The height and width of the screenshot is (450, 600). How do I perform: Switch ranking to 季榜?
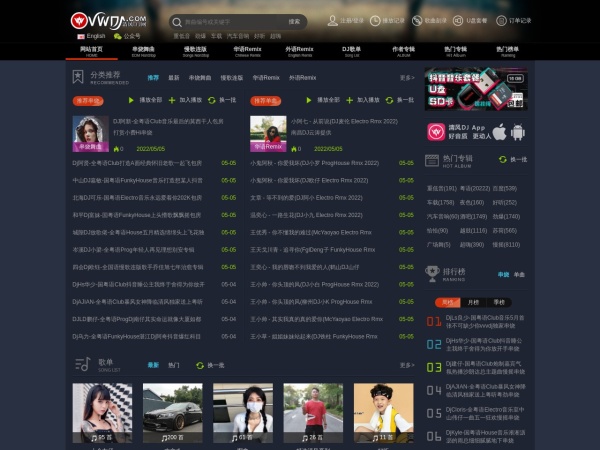[x=498, y=302]
